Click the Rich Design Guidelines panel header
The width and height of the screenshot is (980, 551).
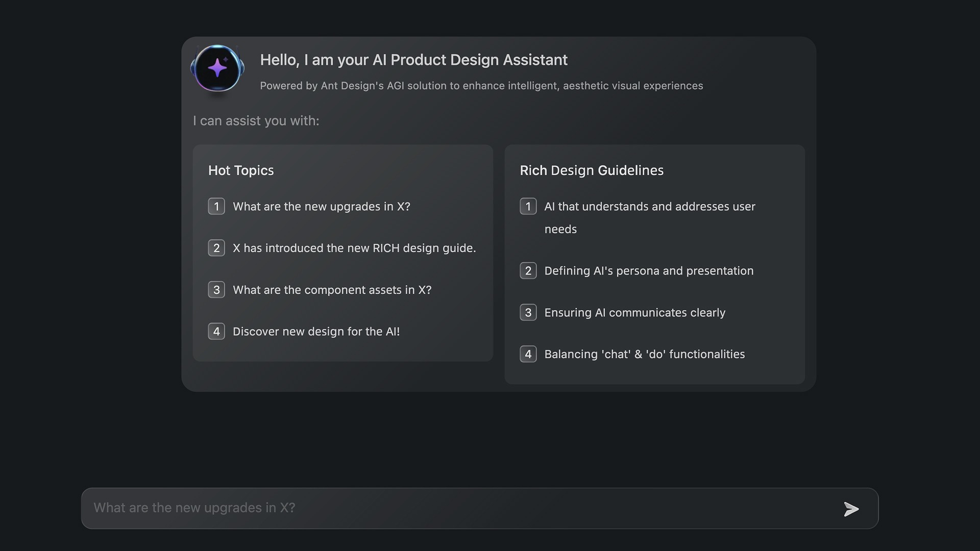pos(592,170)
